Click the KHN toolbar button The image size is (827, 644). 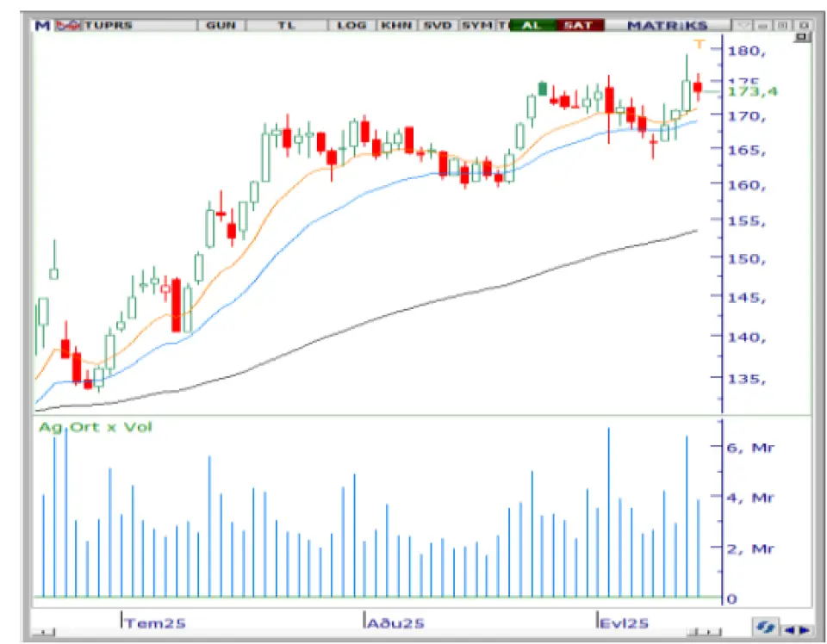tap(396, 25)
